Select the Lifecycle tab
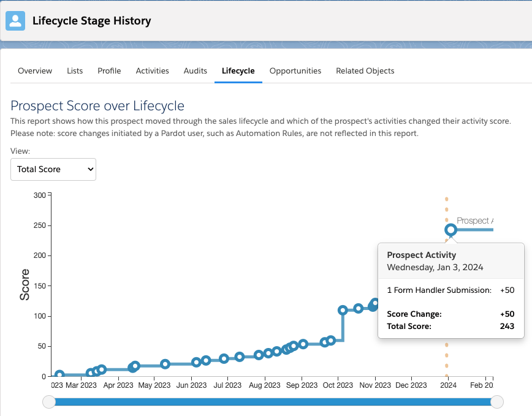Image resolution: width=532 pixels, height=416 pixels. [x=238, y=71]
